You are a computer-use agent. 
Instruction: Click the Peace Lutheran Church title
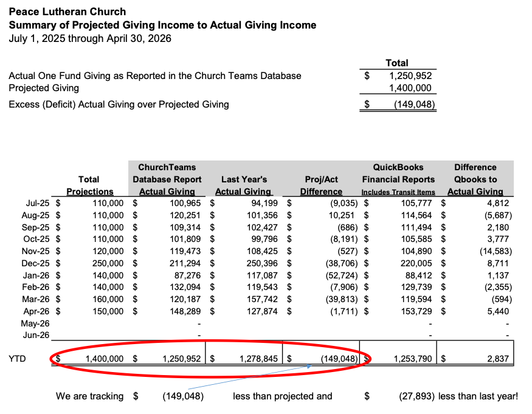67,12
